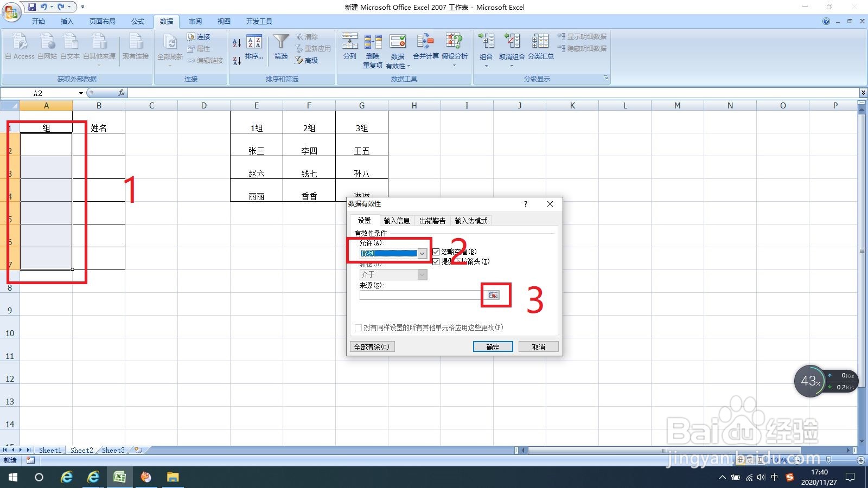Click OK (确定) in validation dialog
Viewport: 868px width, 488px height.
pos(493,347)
